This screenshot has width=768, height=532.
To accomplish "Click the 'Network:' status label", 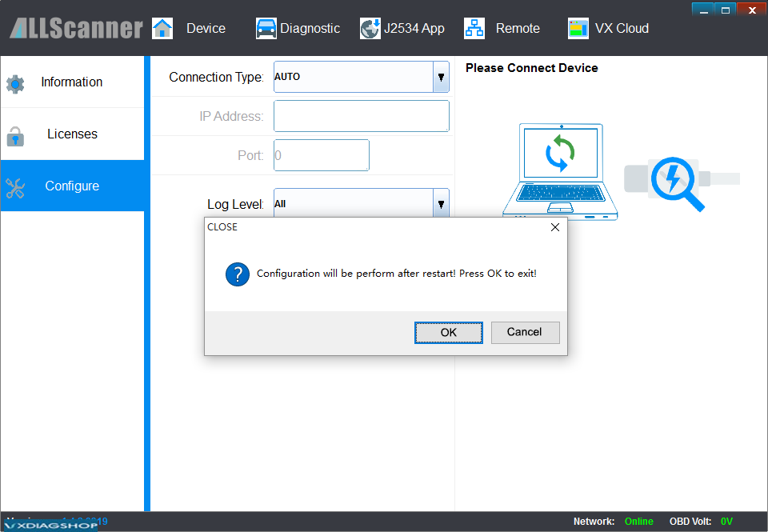I will point(594,522).
